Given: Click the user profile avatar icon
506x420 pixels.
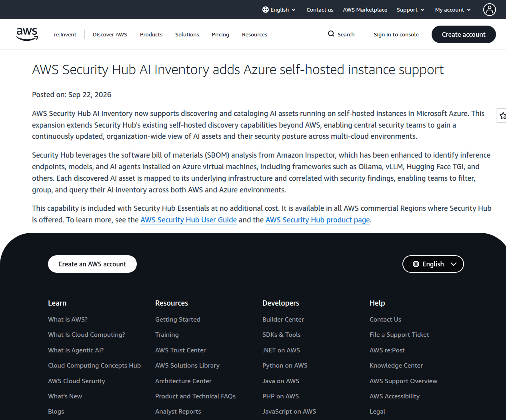Looking at the screenshot, I should [x=490, y=10].
